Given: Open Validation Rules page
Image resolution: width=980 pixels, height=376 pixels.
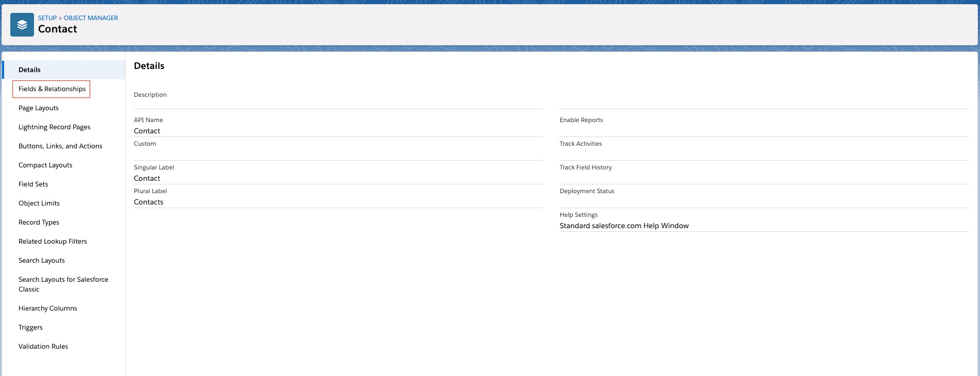Looking at the screenshot, I should 43,347.
